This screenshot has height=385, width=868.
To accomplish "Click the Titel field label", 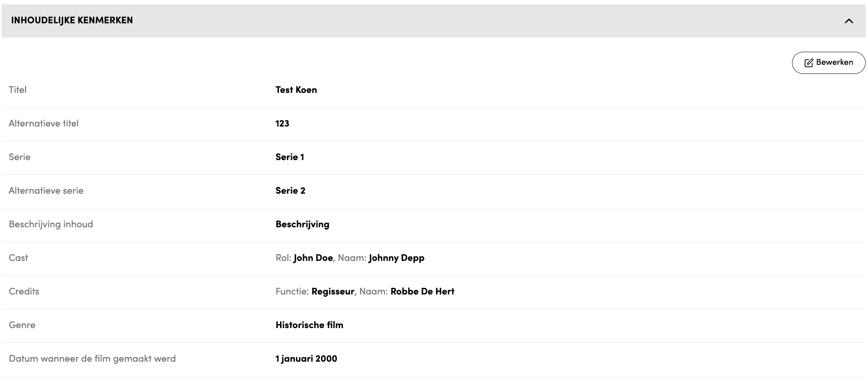I will click(18, 90).
